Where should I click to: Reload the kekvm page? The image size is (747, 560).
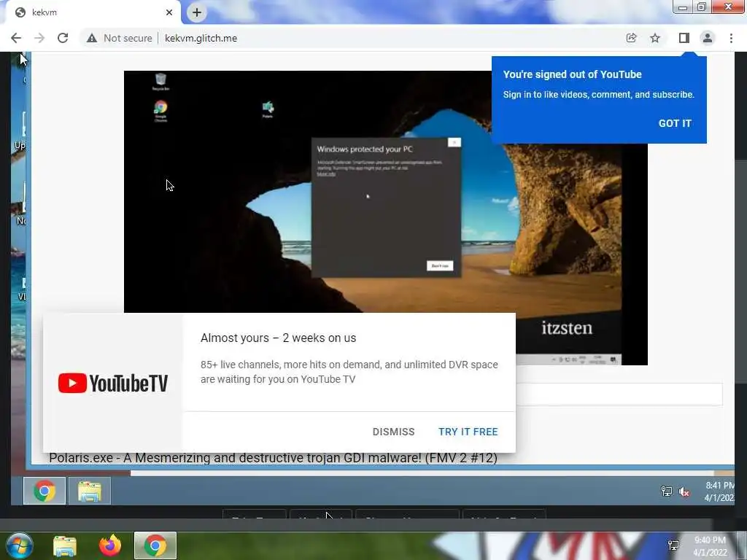click(x=63, y=38)
